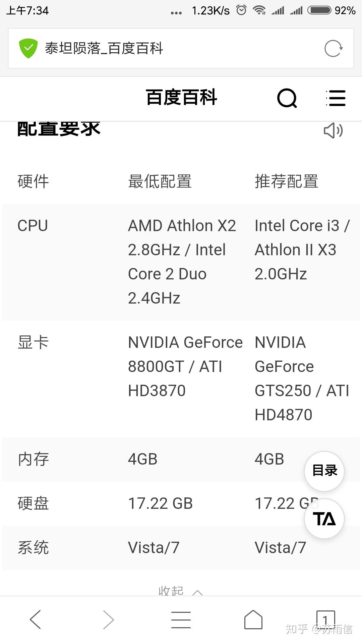Tap the floating TA button
This screenshot has height=644, width=362.
pos(324,519)
